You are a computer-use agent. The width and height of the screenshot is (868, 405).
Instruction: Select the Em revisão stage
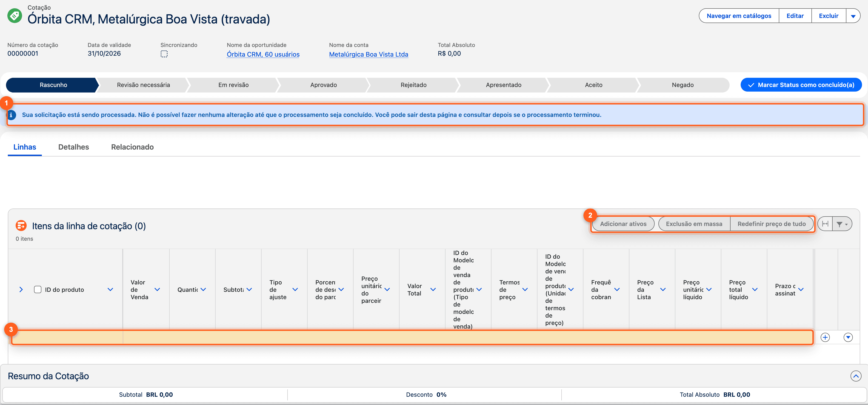[234, 85]
